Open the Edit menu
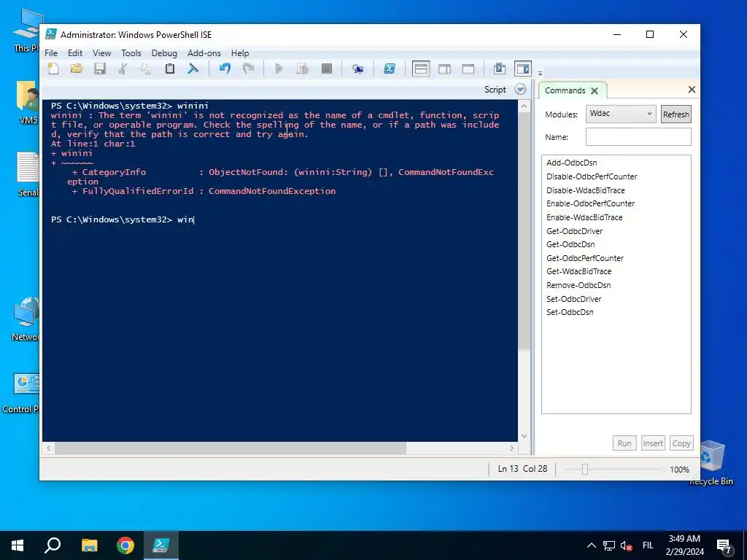Viewport: 747px width, 560px height. [x=75, y=52]
